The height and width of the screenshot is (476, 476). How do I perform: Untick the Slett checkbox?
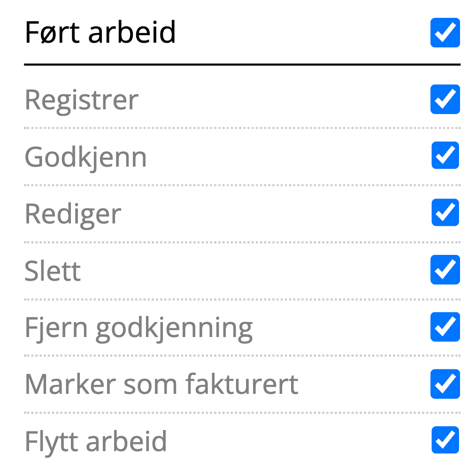445,270
